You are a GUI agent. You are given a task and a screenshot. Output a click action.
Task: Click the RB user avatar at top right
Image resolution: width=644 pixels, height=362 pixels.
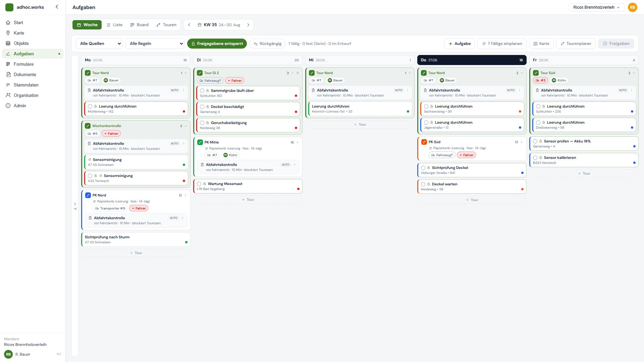[x=632, y=7]
